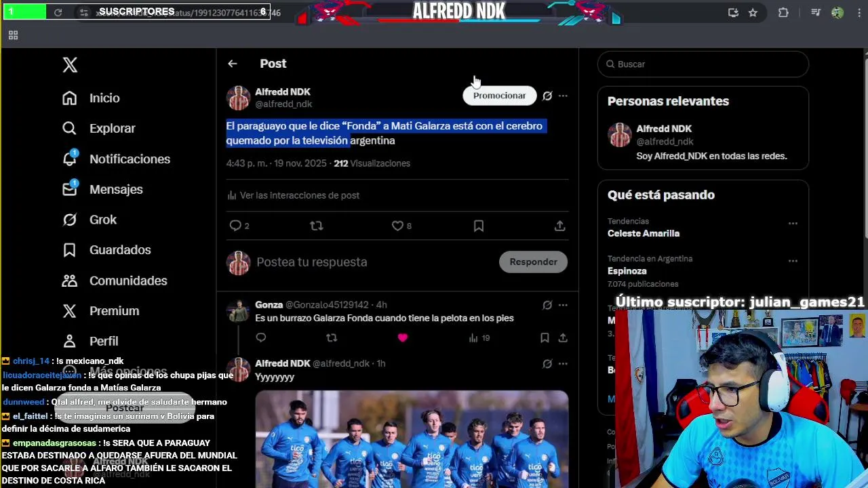This screenshot has height=488, width=868.
Task: Open more options on the Yyyyyyyy reply
Action: [x=563, y=364]
